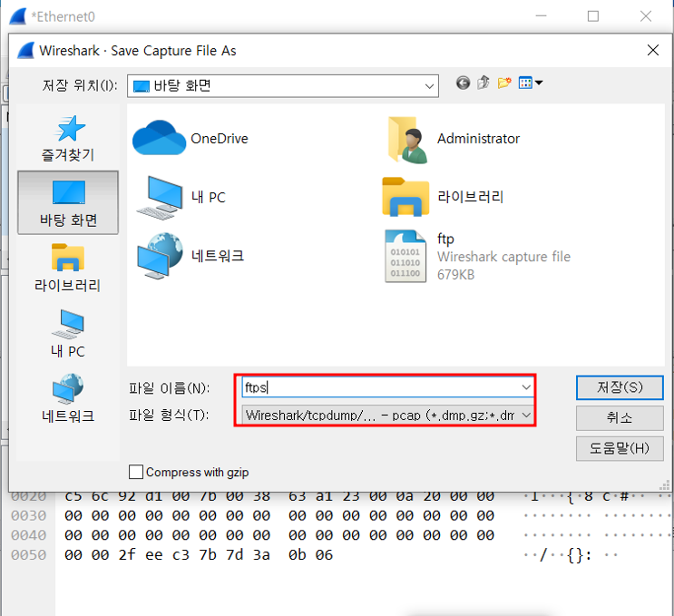This screenshot has height=616, width=674.
Task: Select the 내 PC item in file list
Action: (x=181, y=197)
